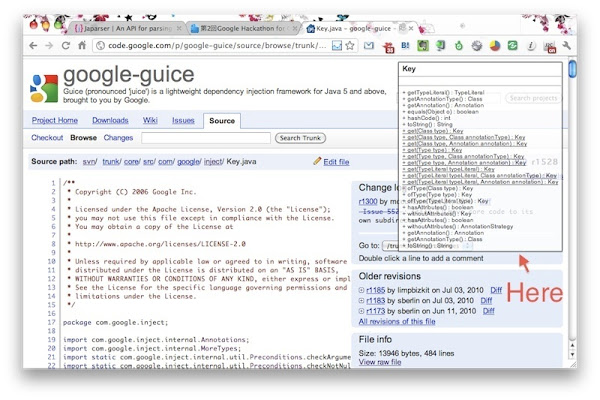
Task: Open the Chrome wrench settings menu
Action: click(567, 46)
